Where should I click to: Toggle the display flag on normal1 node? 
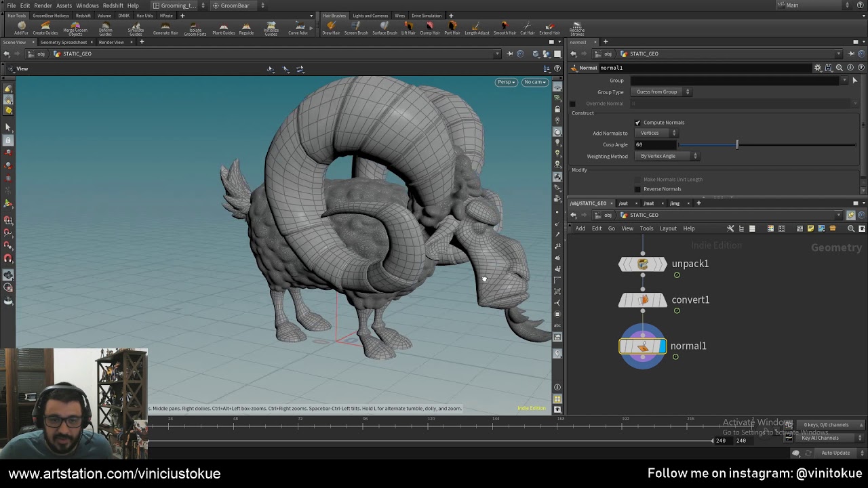pyautogui.click(x=663, y=347)
